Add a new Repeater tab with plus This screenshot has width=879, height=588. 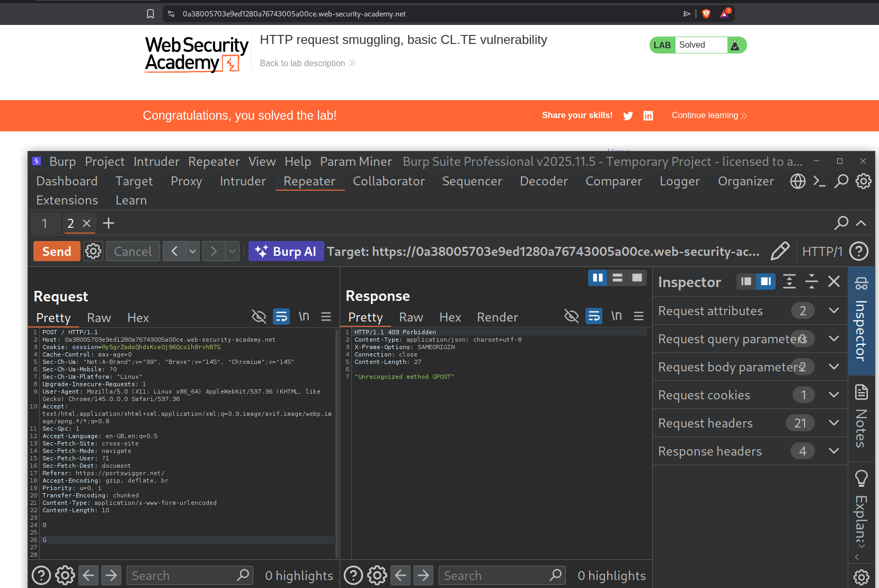(109, 224)
